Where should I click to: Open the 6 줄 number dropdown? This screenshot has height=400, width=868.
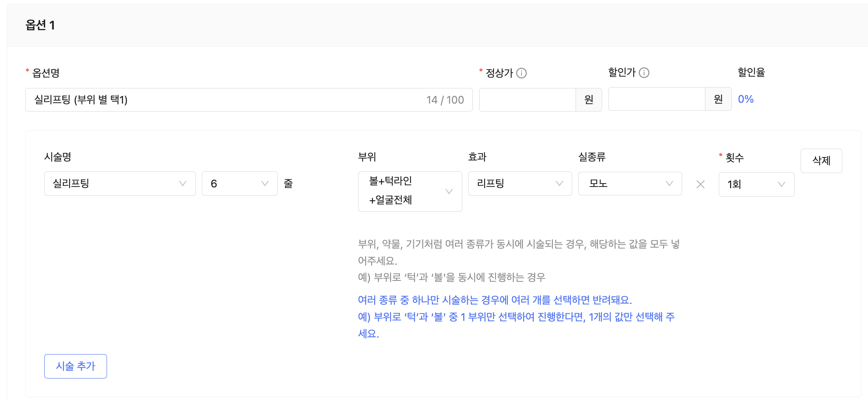point(234,184)
